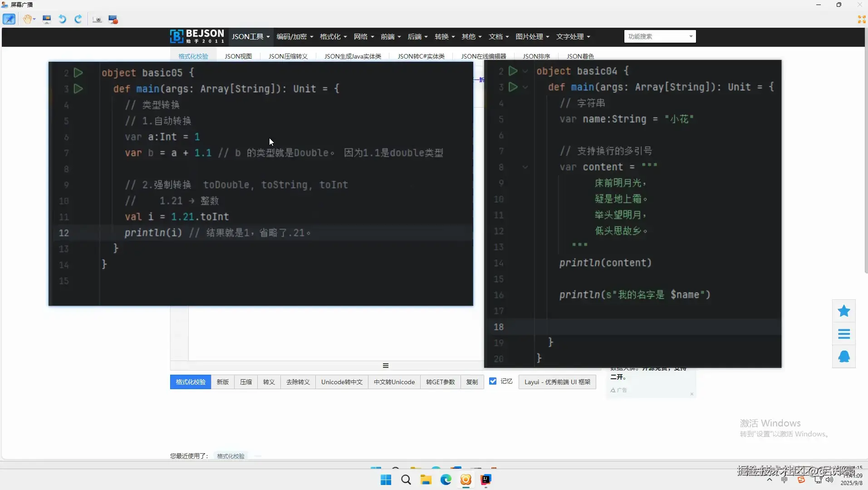
Task: Click the blue 格式化校验 button
Action: click(191, 382)
